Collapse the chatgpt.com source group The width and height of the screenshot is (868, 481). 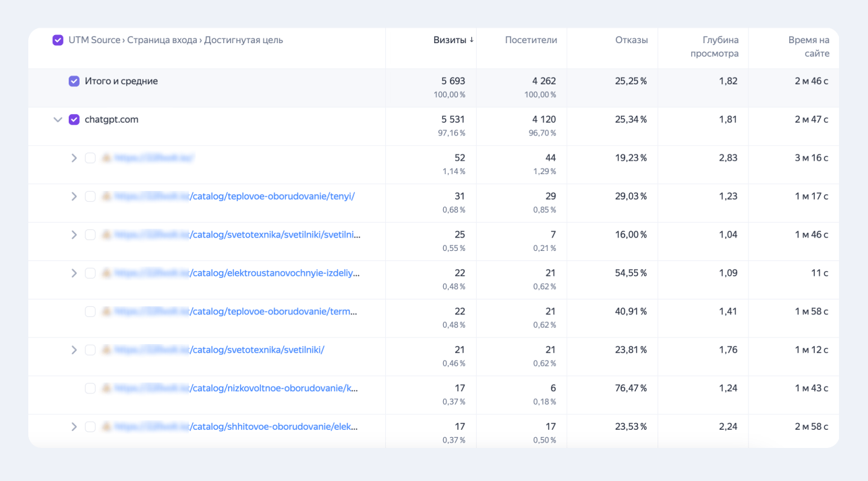(58, 120)
